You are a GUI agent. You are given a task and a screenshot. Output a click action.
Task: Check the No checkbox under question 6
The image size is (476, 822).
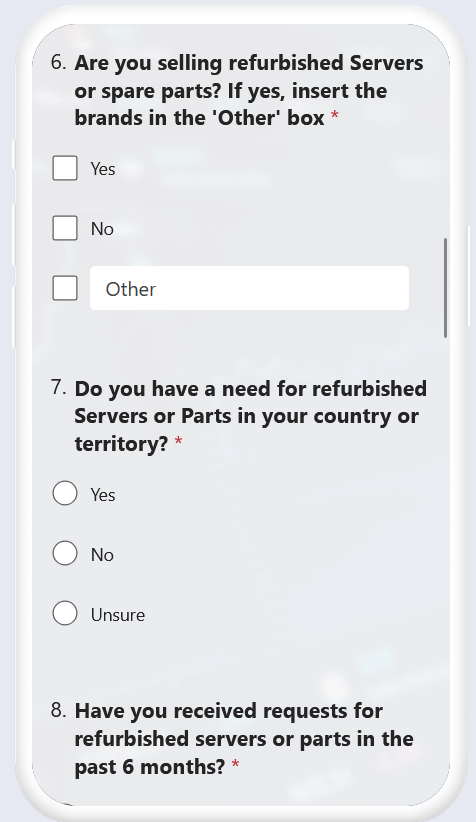[65, 228]
